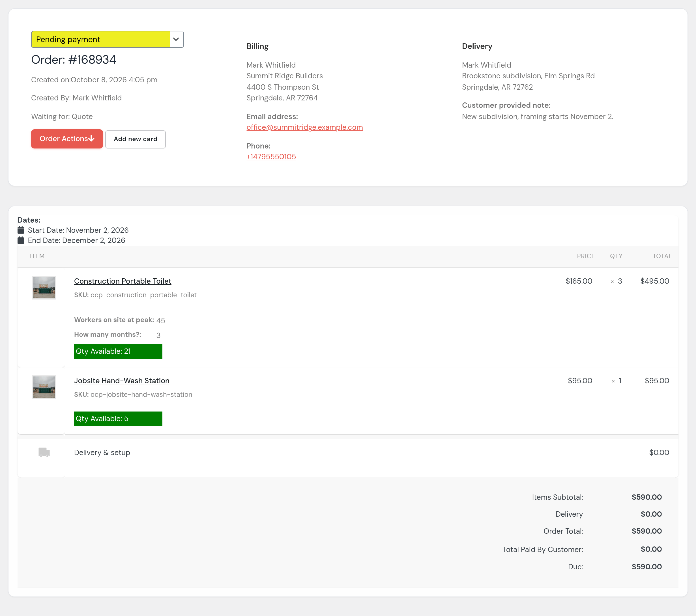Screen dimensions: 696x616
Task: Click Brookstone subdivision, Elm Springs Rd delivery address
Action: [x=528, y=76]
